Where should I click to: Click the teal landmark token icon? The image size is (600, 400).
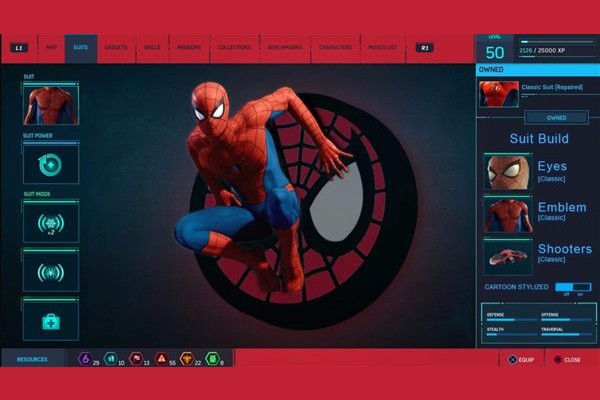coord(111,359)
